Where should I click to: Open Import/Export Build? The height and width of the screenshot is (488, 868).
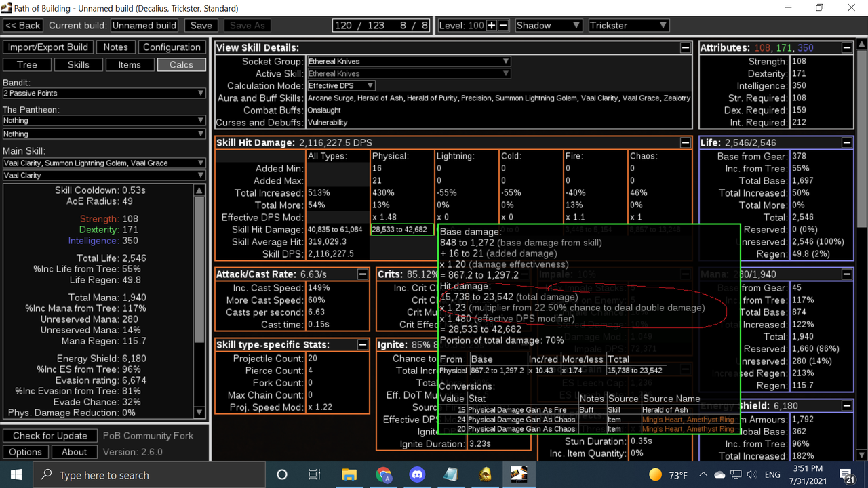tap(48, 47)
